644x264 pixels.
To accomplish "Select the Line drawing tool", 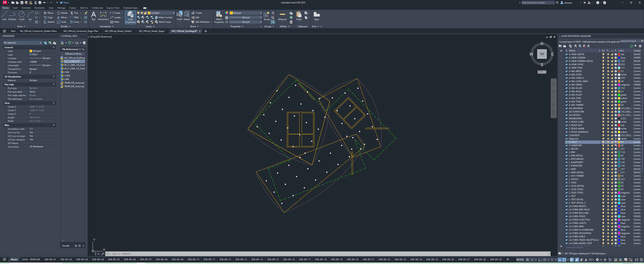I will click(x=4, y=16).
